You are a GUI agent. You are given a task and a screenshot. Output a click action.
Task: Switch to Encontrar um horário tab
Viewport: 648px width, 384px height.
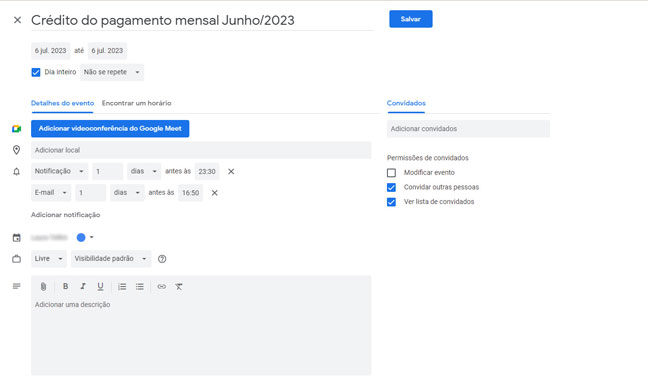(x=136, y=103)
